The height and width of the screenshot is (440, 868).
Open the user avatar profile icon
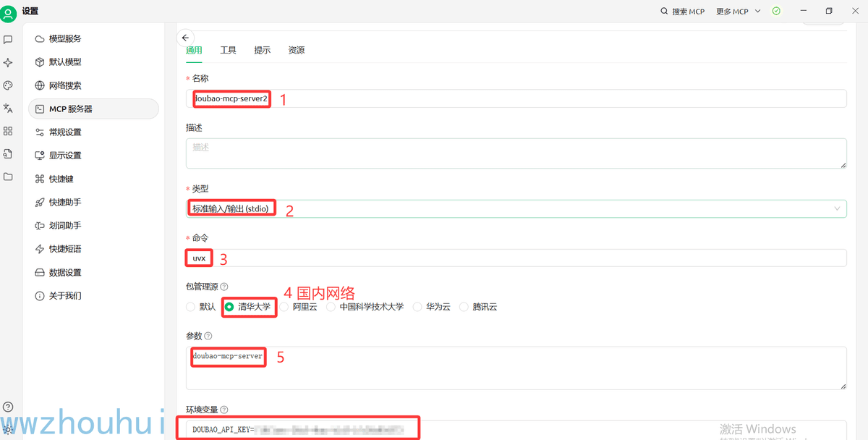9,12
